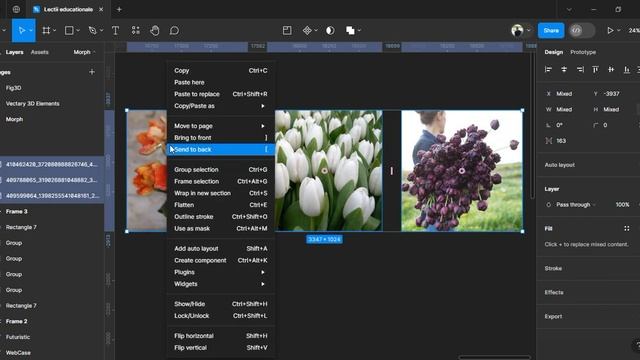This screenshot has height=360, width=640.
Task: Choose Bring to front menu entry
Action: (220, 138)
